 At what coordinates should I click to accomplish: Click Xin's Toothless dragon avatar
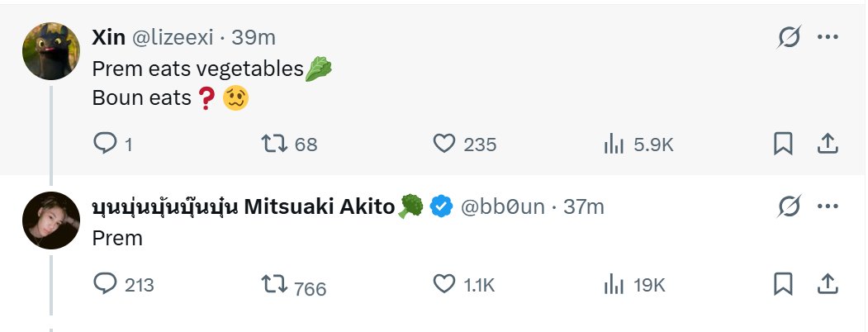click(51, 51)
